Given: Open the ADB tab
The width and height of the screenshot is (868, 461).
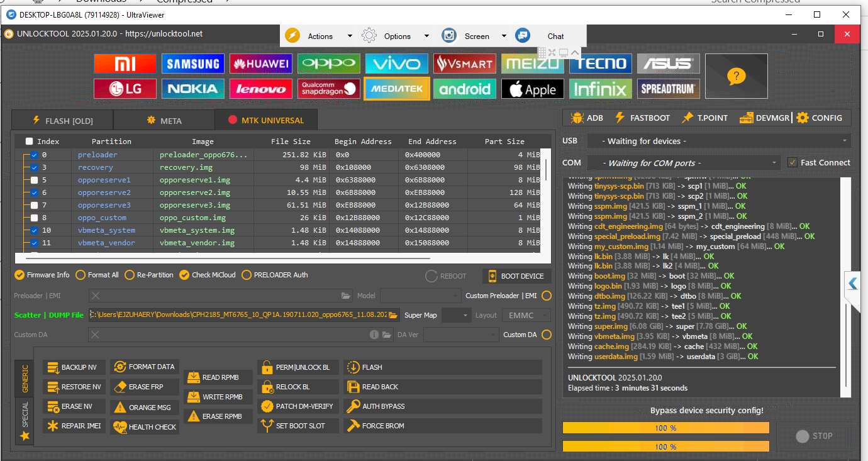Looking at the screenshot, I should pos(587,118).
